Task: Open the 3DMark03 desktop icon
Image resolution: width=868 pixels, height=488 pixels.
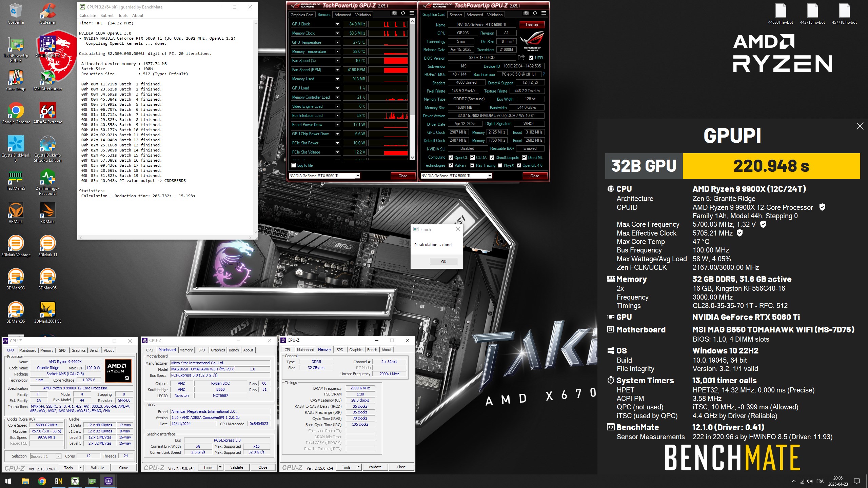Action: tap(16, 279)
